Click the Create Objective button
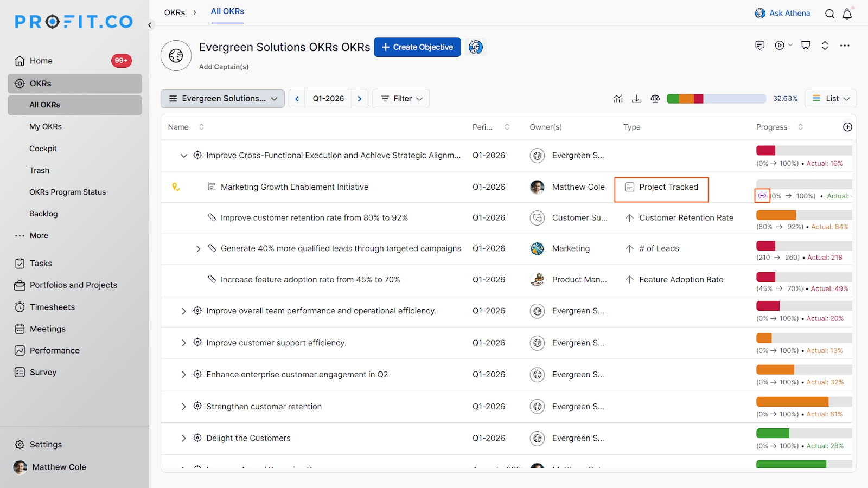Viewport: 868px width, 488px height. [x=417, y=47]
